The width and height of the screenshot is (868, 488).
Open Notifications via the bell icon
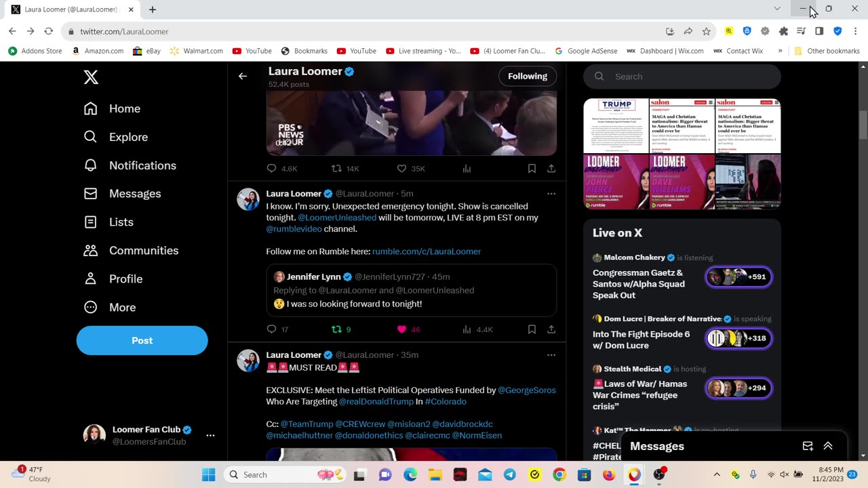[130, 165]
